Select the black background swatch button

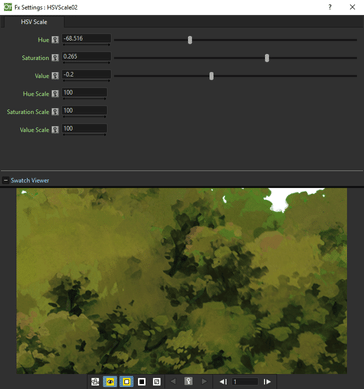tap(142, 382)
